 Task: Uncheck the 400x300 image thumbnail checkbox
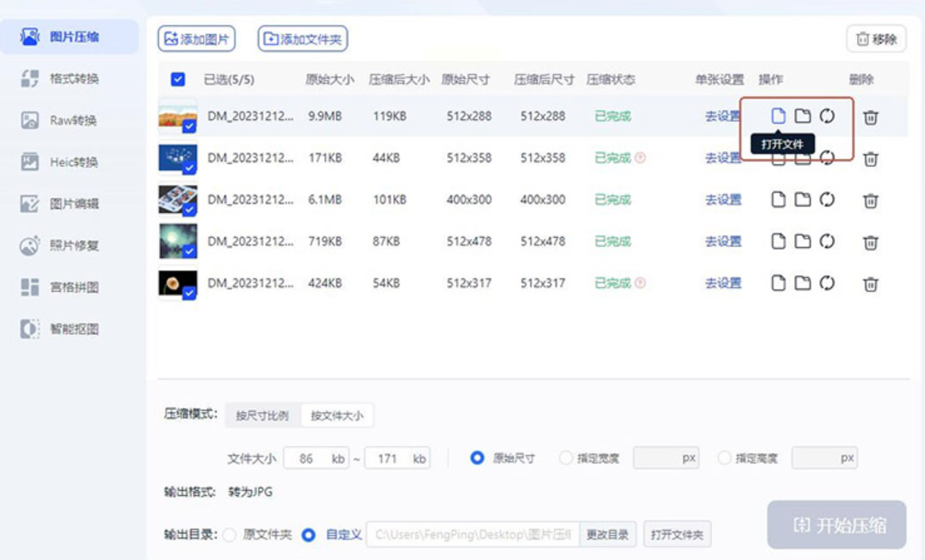pyautogui.click(x=189, y=210)
